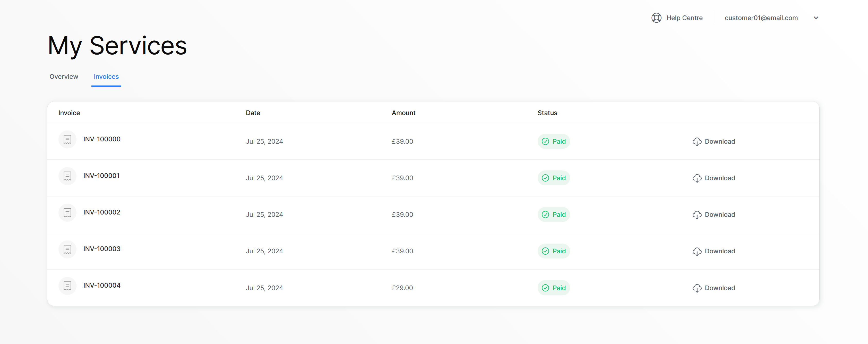Click the Paid checkmark icon for INV-100001

tap(545, 178)
